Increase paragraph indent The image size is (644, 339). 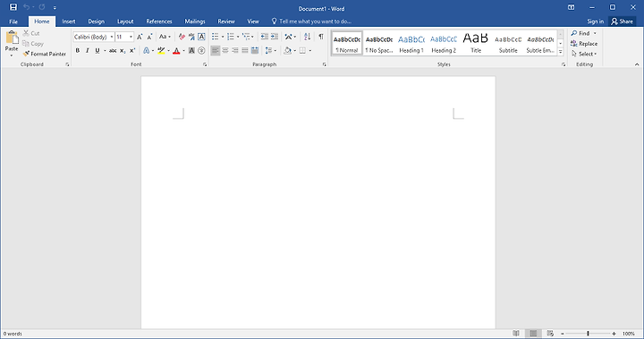point(275,37)
